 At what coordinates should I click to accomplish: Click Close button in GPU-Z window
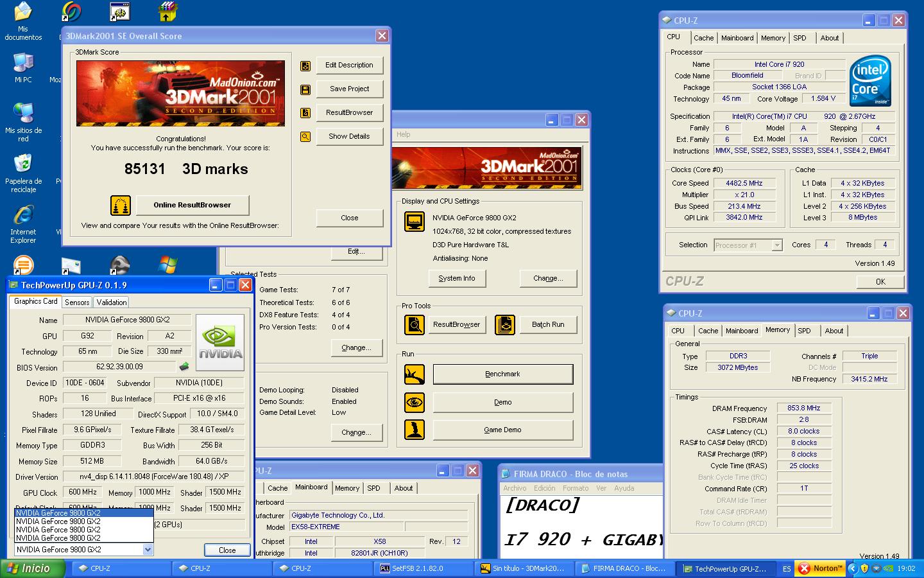pos(227,550)
